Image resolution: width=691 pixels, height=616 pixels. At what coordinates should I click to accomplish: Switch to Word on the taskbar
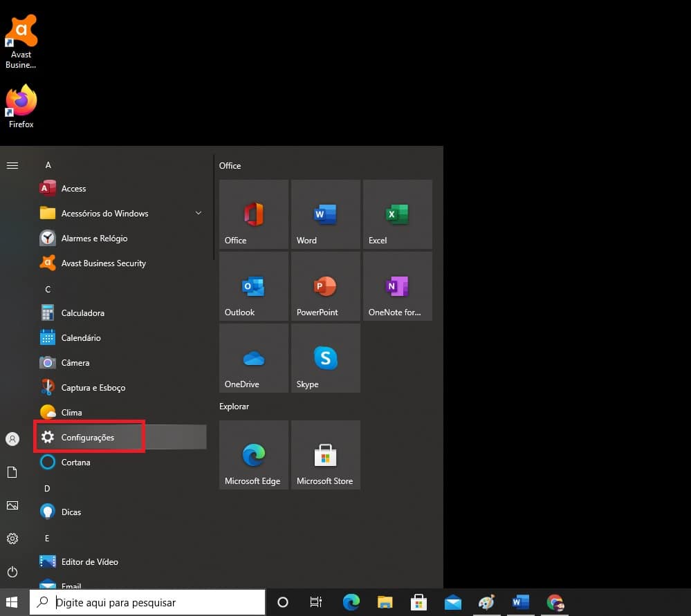point(520,602)
